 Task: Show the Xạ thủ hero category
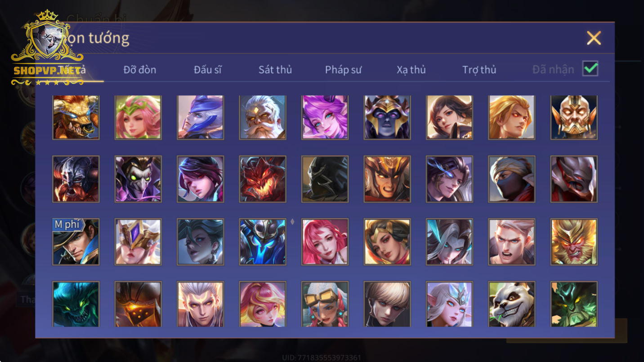411,70
